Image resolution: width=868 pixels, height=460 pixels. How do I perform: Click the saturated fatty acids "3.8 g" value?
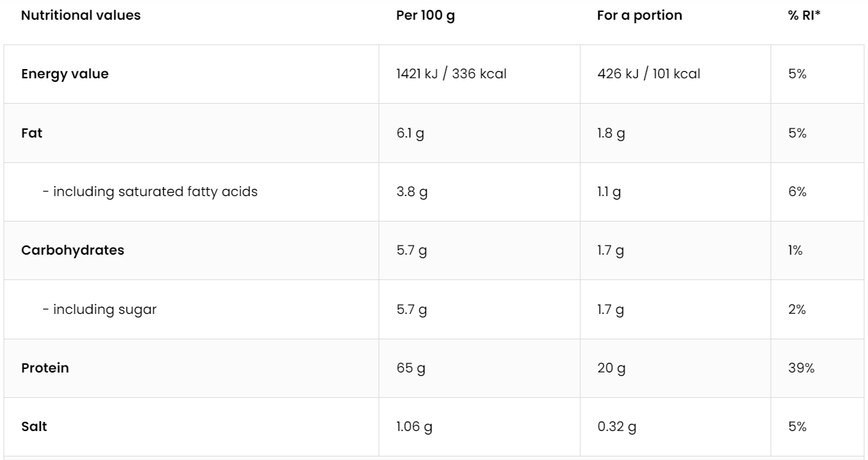(x=412, y=191)
